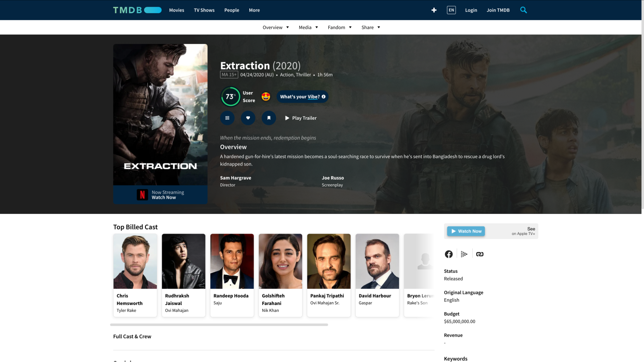This screenshot has height=362, width=644.
Task: Click the info icon beside Vibe
Action: (323, 97)
